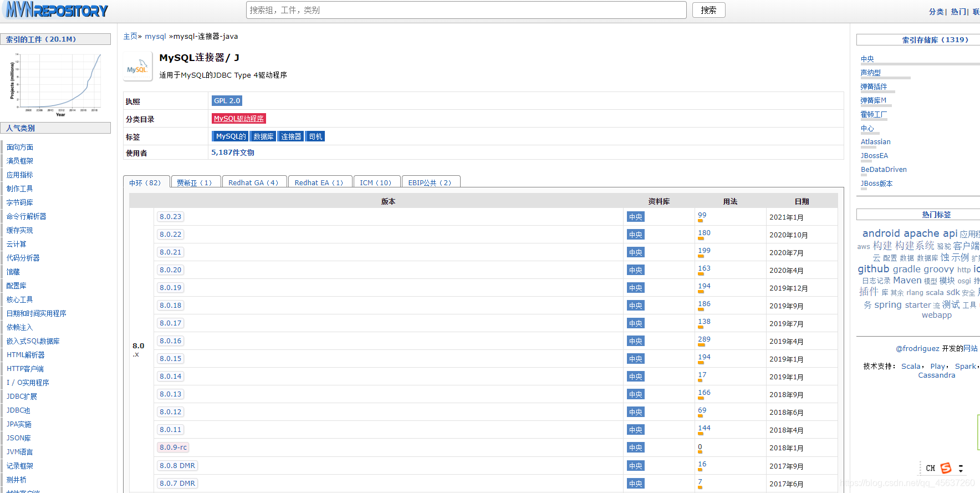980x493 pixels.
Task: Go to 主页 breadcrumb link
Action: tap(130, 36)
